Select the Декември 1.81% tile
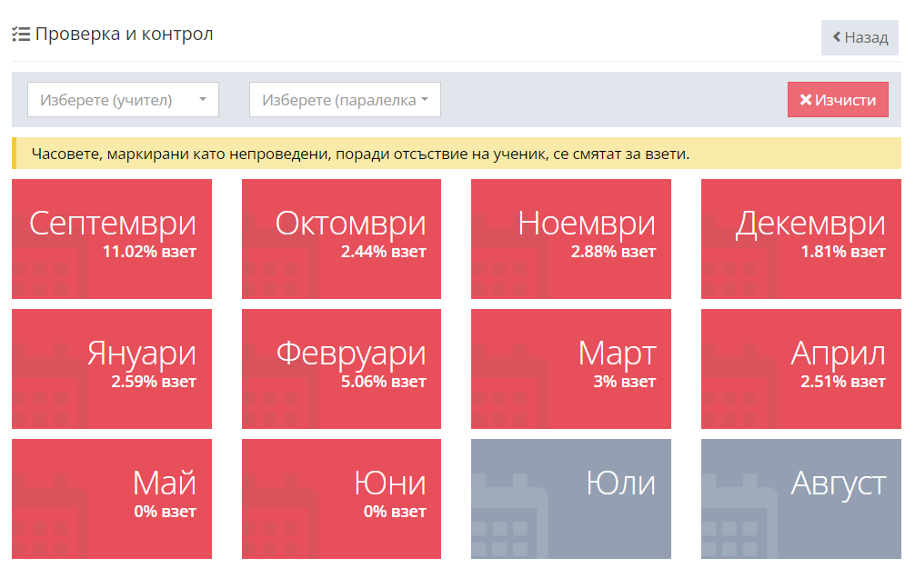 click(x=800, y=239)
